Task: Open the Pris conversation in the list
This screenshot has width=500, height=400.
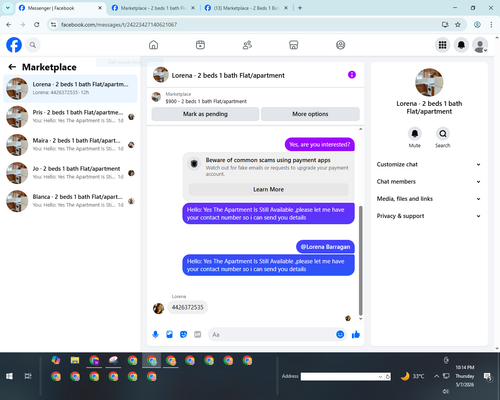Action: point(70,117)
